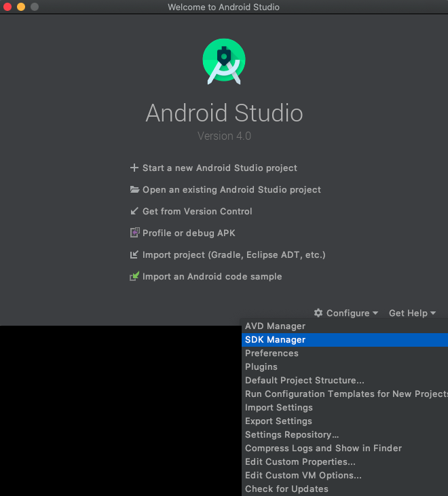Choose Export Settings
The width and height of the screenshot is (448, 496).
345,421
